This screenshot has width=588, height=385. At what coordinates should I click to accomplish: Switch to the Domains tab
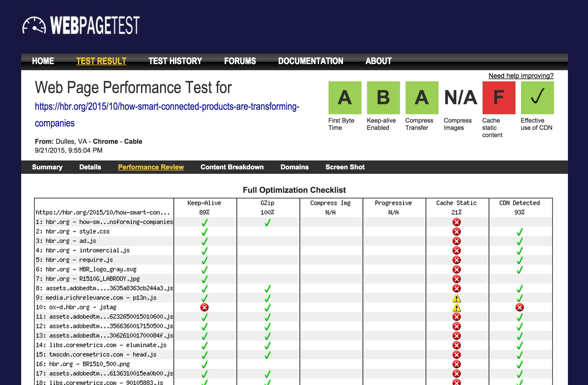pyautogui.click(x=295, y=167)
